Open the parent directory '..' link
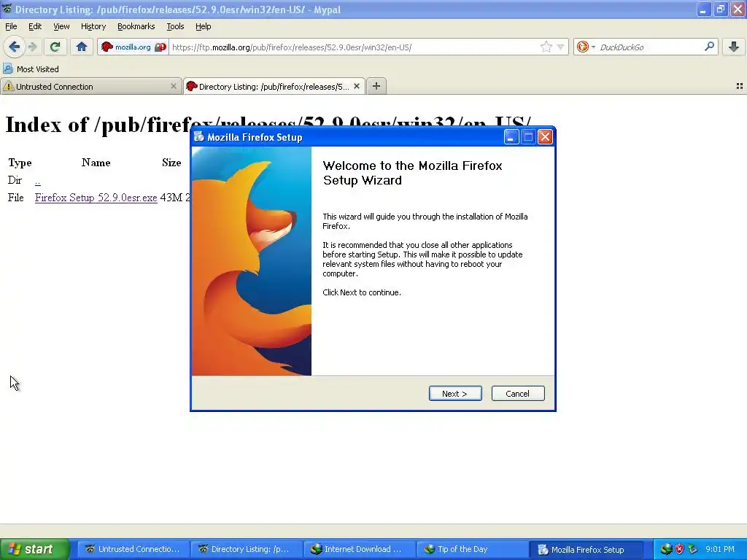 pos(38,181)
